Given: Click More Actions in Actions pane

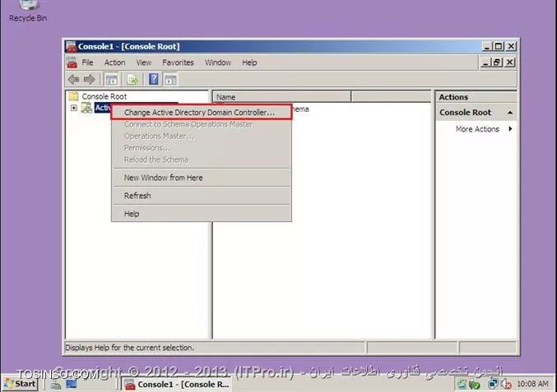Looking at the screenshot, I should point(477,129).
